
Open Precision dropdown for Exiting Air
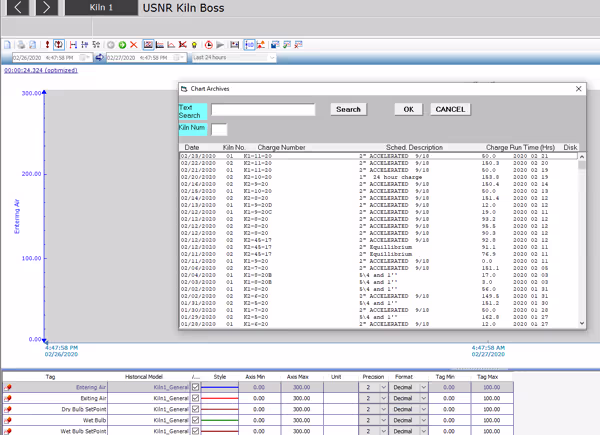point(383,398)
